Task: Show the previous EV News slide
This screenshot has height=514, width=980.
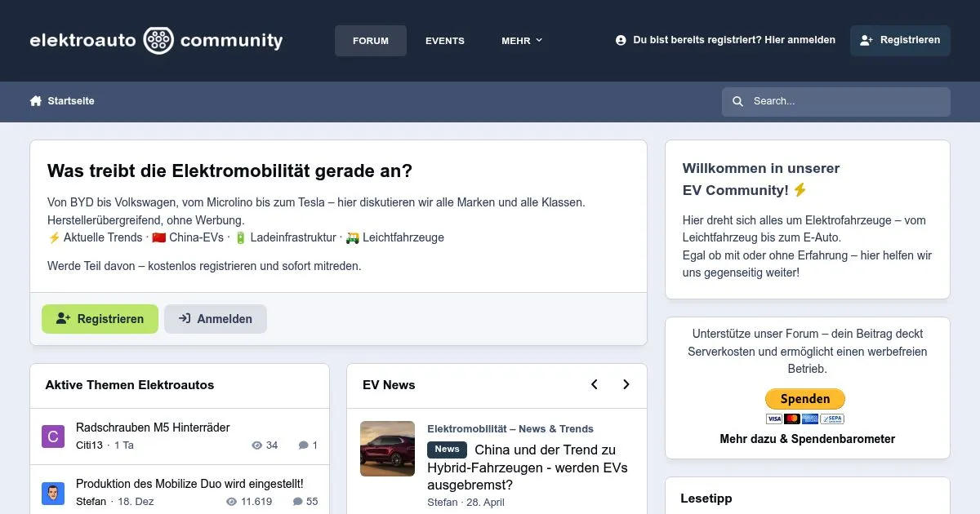Action: point(595,384)
